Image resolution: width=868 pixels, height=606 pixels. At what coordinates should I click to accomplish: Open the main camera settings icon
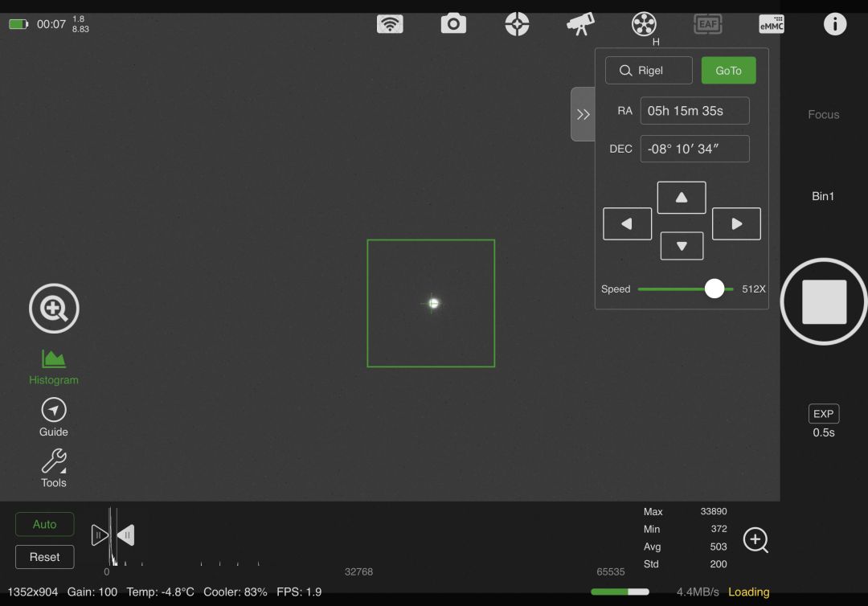pyautogui.click(x=453, y=24)
